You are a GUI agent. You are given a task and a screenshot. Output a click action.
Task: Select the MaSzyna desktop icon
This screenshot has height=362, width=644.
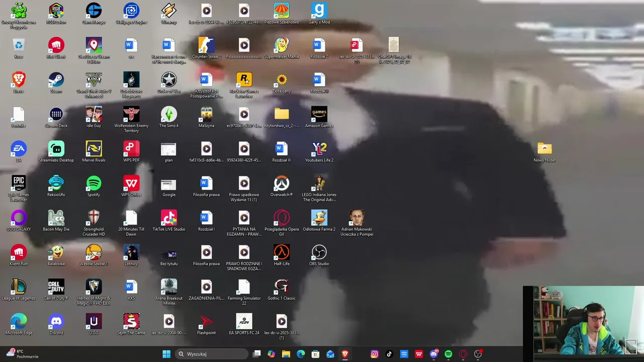206,117
